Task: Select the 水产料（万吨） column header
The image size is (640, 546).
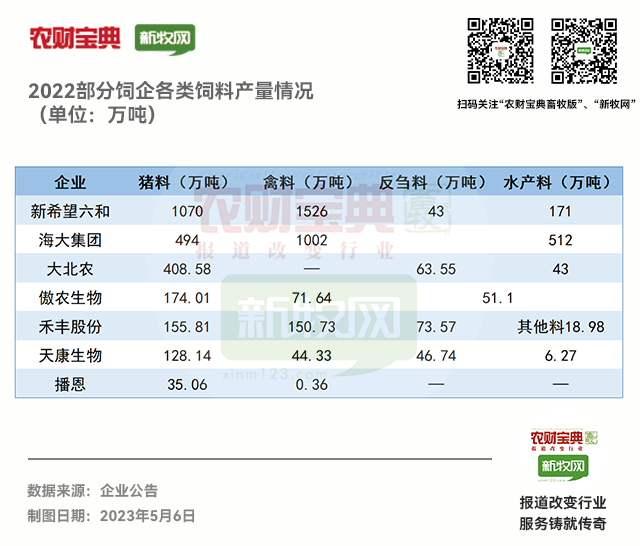Action: [556, 183]
